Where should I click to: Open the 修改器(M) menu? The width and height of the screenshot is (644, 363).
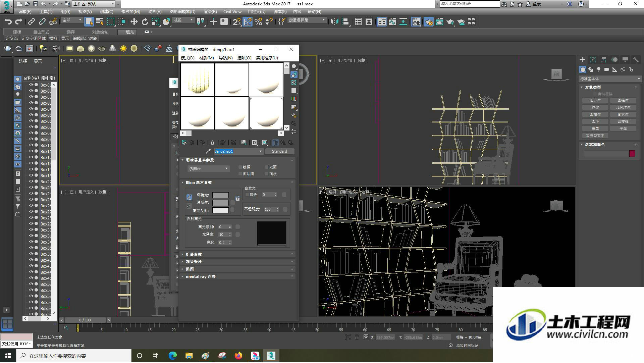[130, 11]
